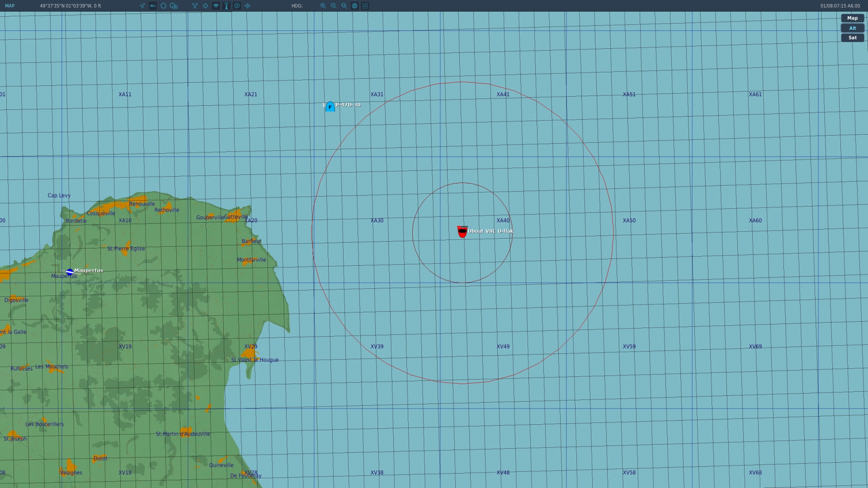Click the Montfarville town label
868x488 pixels.
tap(251, 260)
